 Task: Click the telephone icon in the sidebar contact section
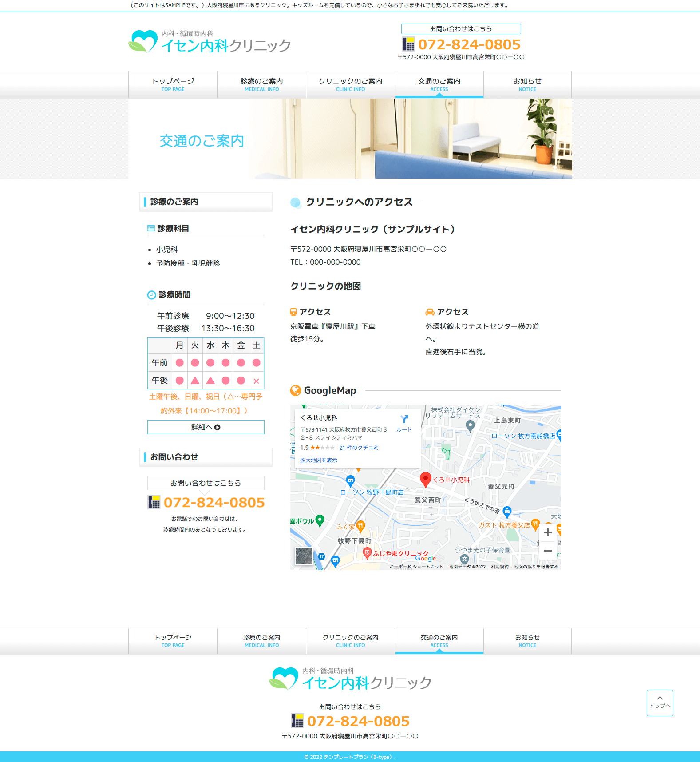[154, 502]
